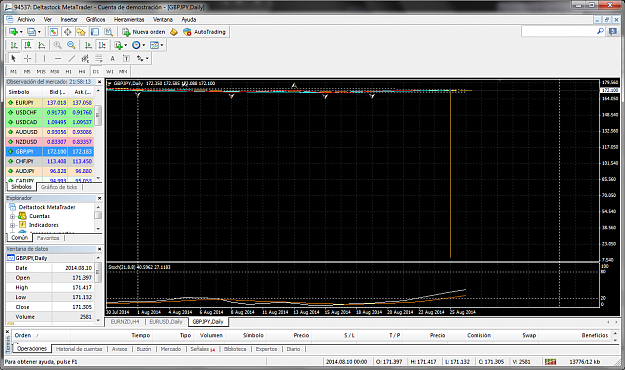The image size is (625, 370).
Task: Open the Profiles dropdown arrow
Action: [39, 32]
